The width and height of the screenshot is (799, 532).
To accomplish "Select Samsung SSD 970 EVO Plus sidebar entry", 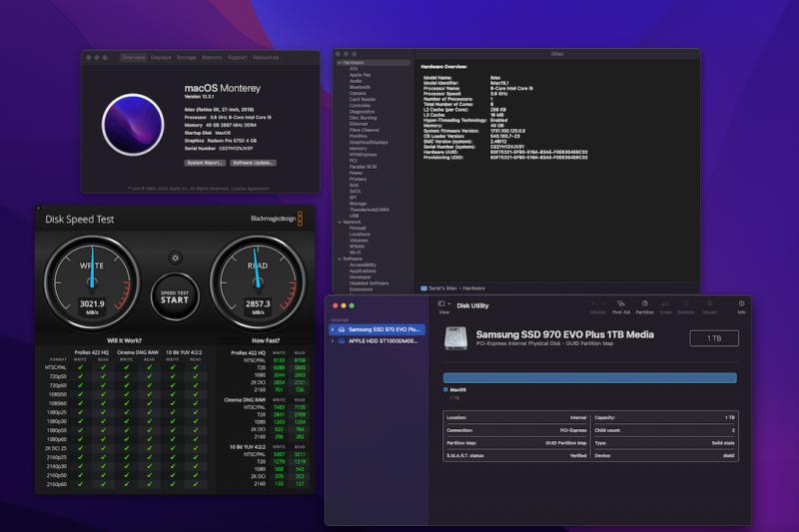I will [378, 329].
